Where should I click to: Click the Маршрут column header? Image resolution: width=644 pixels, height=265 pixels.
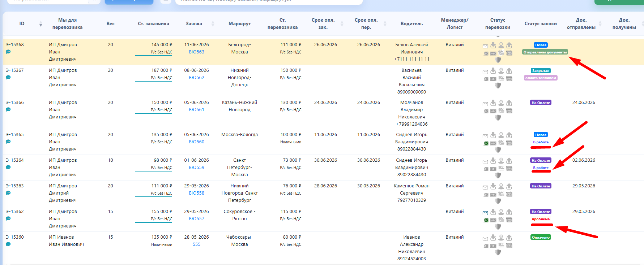click(x=239, y=24)
